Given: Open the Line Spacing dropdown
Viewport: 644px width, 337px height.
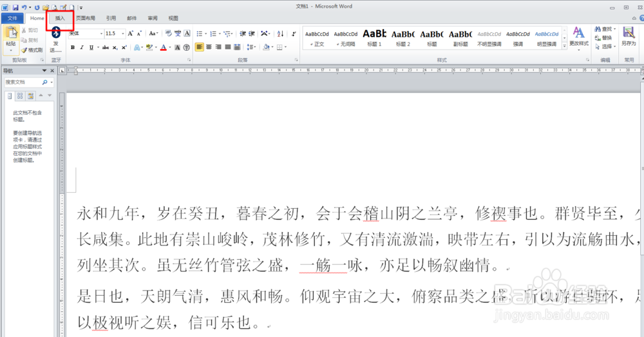Looking at the screenshot, I should coord(251,47).
